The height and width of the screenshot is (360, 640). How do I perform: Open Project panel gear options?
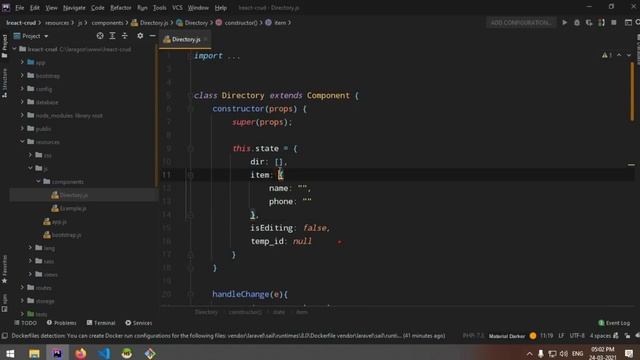(140, 36)
